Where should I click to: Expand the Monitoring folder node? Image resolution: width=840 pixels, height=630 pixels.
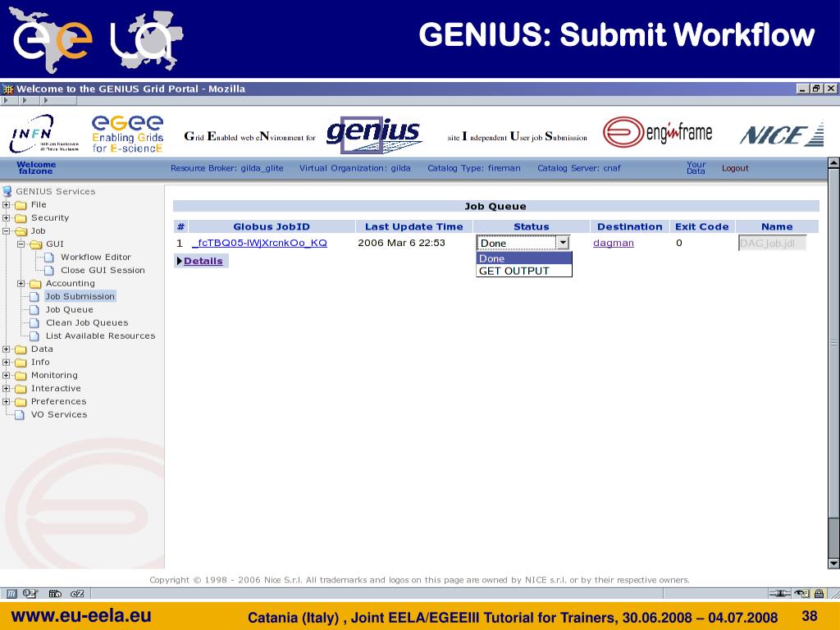pyautogui.click(x=6, y=375)
